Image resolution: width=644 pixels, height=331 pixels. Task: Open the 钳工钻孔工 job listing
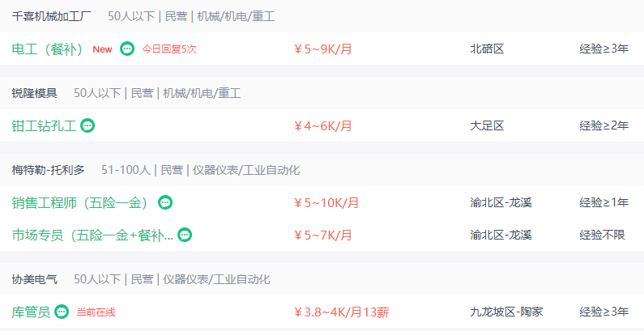[45, 126]
